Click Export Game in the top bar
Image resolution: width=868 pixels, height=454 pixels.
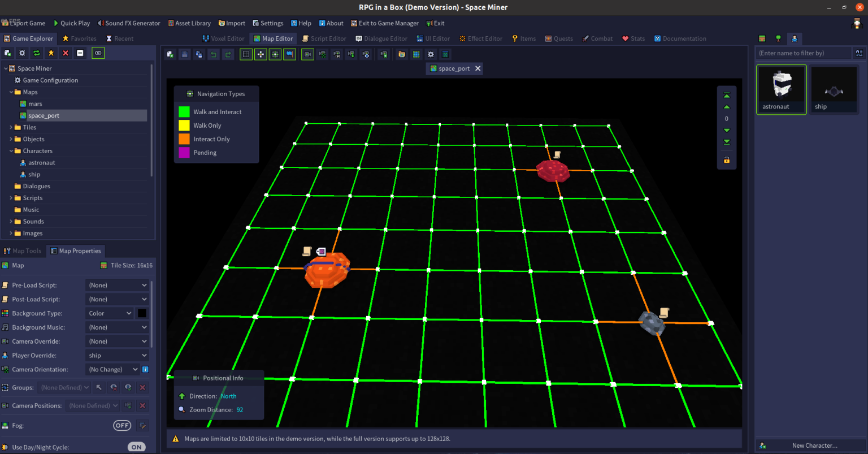pos(24,23)
